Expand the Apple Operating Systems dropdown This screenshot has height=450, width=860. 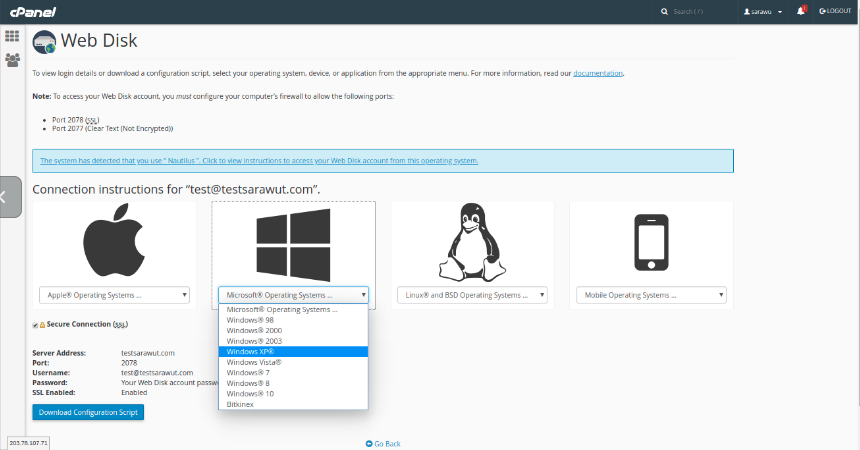tap(115, 295)
